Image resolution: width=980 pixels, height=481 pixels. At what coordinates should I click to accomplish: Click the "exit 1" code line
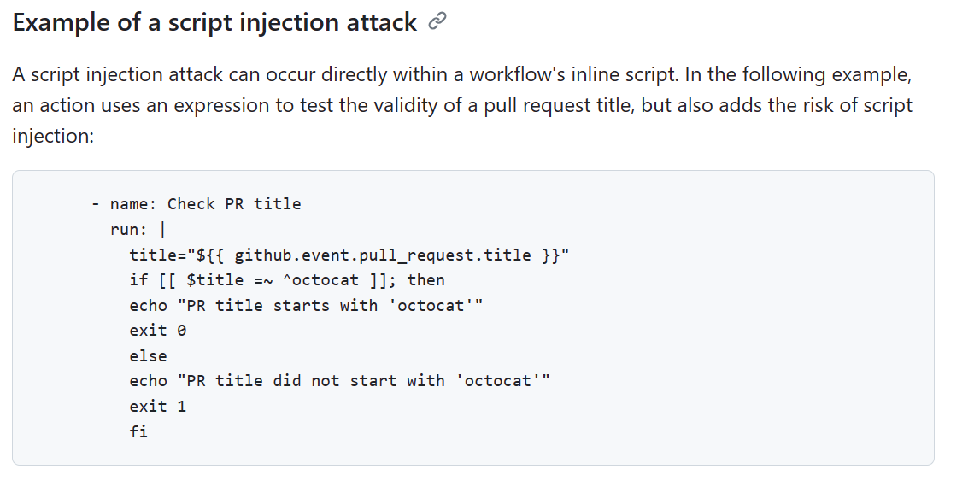coord(157,407)
